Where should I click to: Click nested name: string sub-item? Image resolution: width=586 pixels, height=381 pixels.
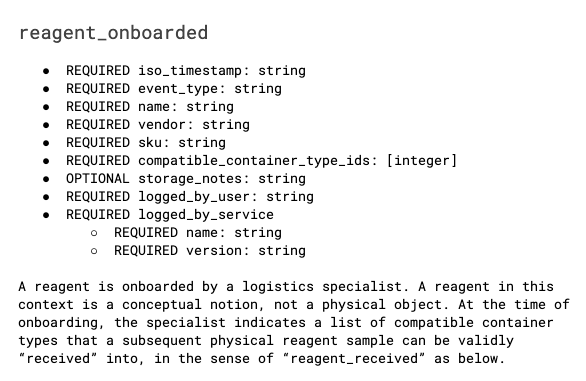pyautogui.click(x=198, y=233)
